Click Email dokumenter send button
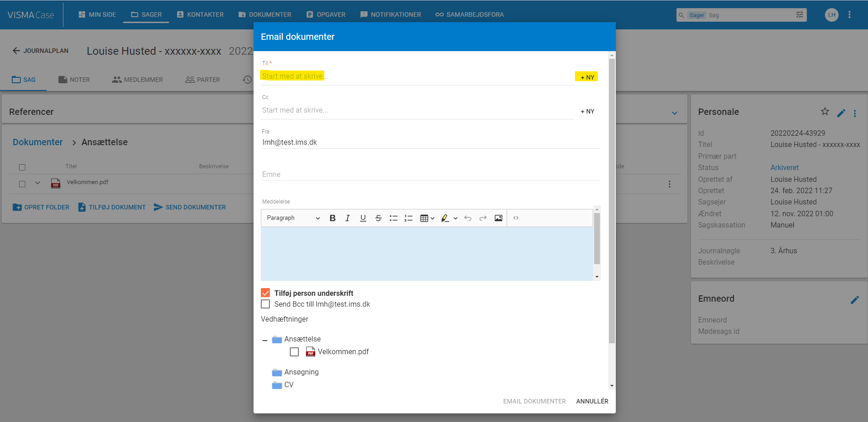868x422 pixels. [534, 401]
